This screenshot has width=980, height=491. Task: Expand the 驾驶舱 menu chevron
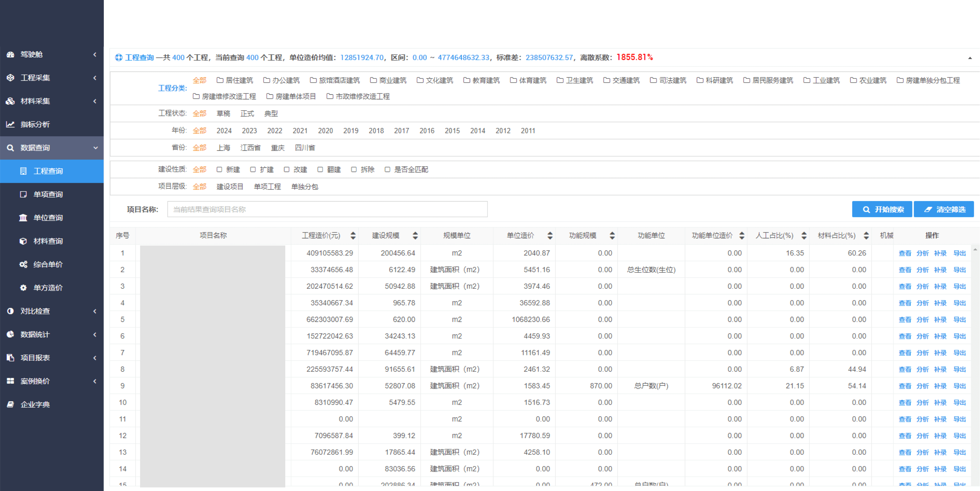click(x=95, y=54)
